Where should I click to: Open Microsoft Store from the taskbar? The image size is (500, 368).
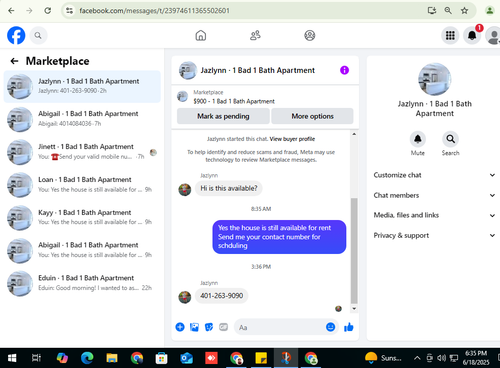(x=162, y=358)
